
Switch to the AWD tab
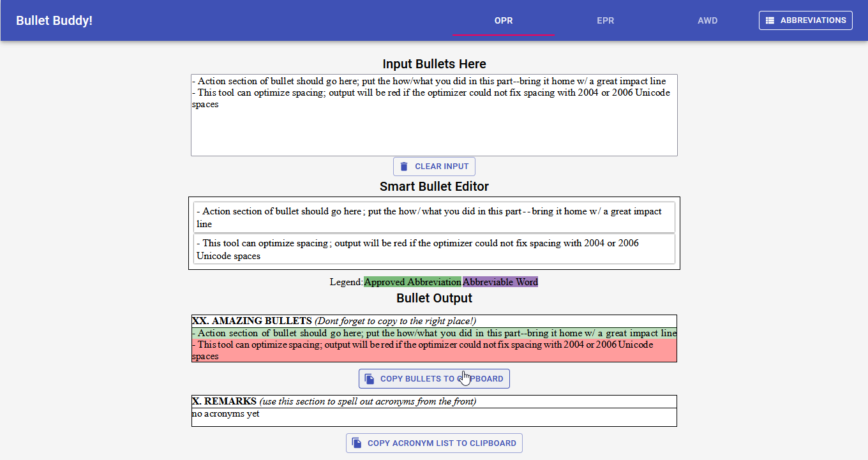[707, 20]
